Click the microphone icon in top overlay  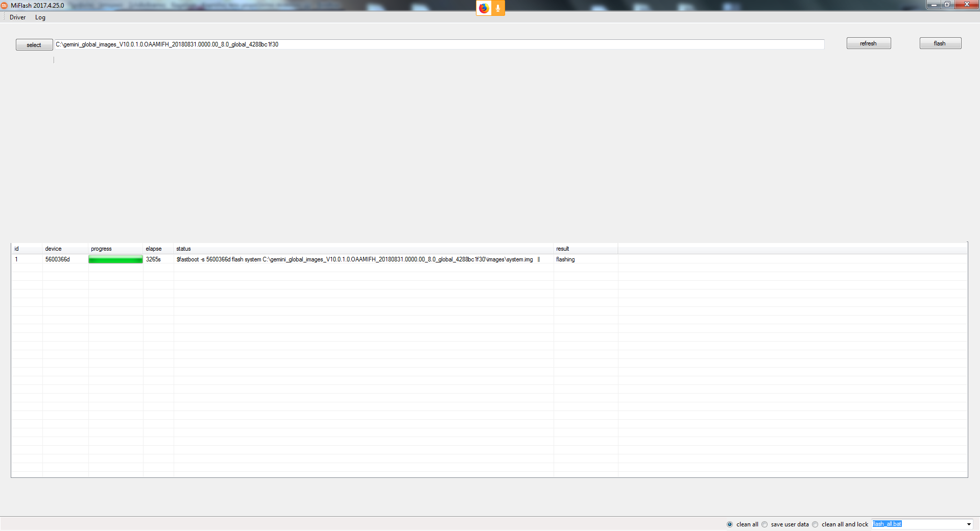click(498, 8)
